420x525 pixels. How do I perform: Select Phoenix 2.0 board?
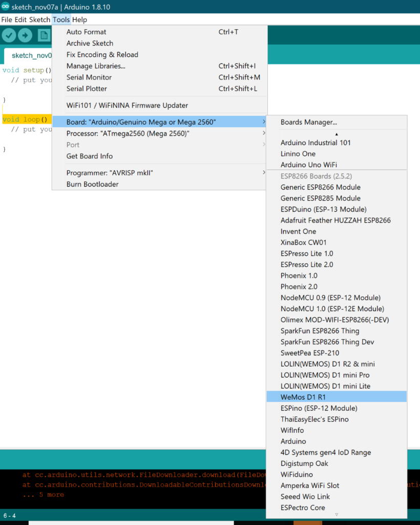[337, 287]
